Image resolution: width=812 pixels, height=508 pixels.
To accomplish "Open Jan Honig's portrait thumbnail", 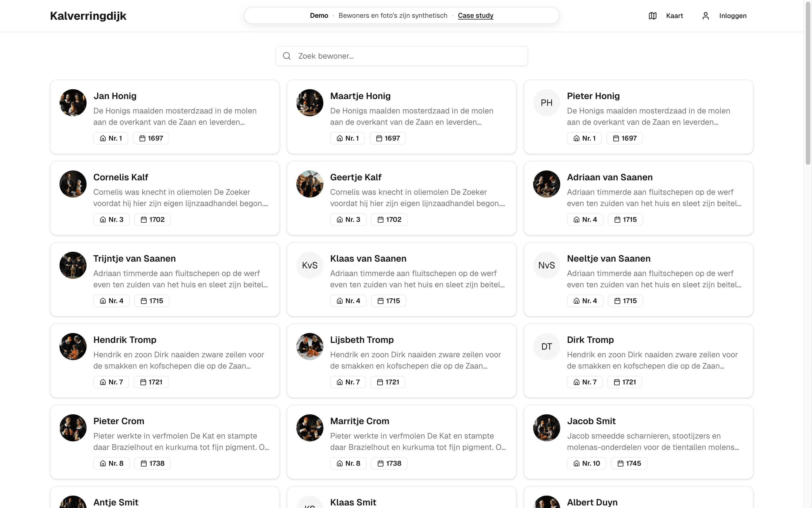I will (73, 103).
